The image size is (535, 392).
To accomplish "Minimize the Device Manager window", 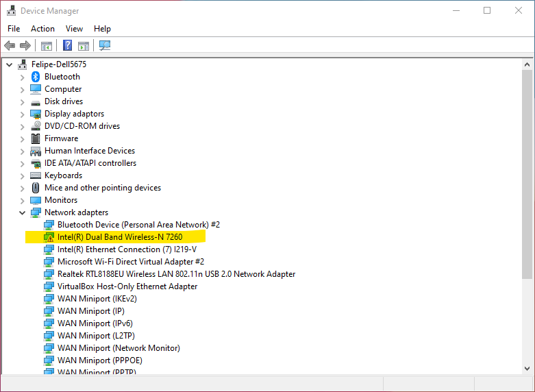I will click(456, 10).
